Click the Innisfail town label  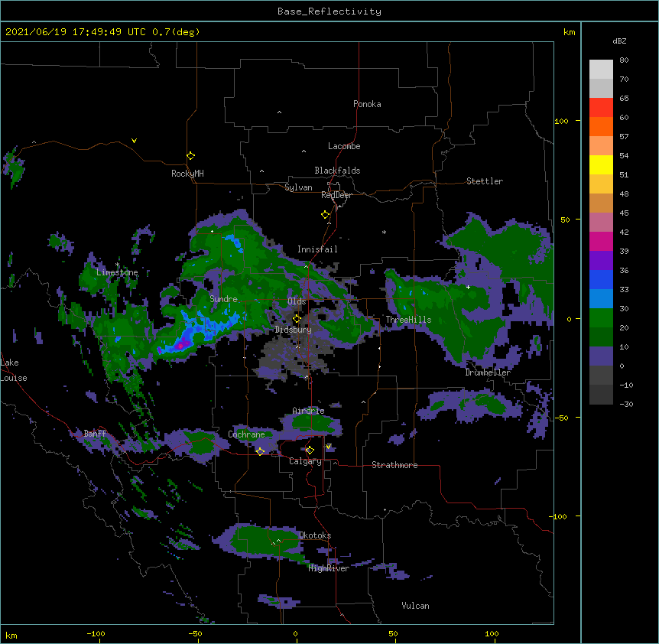(x=317, y=249)
